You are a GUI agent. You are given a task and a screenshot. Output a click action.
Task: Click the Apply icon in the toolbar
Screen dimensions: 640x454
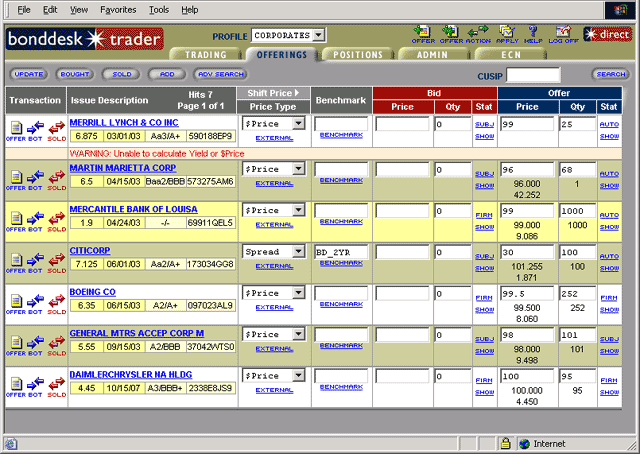[x=507, y=34]
